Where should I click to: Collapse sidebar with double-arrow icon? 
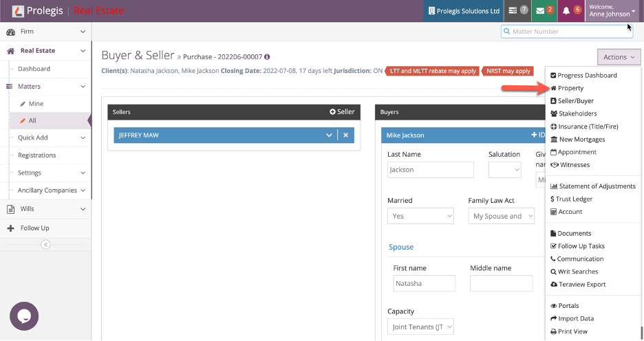[45, 244]
